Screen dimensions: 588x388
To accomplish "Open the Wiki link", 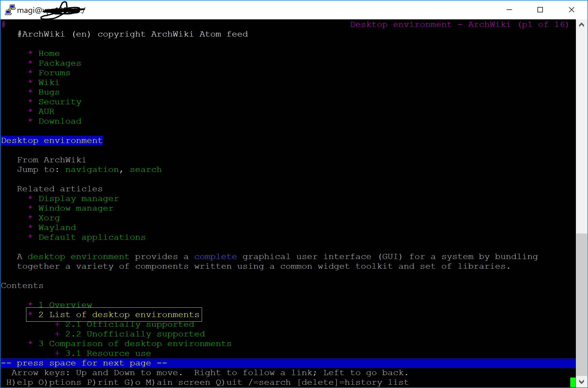I will (x=49, y=82).
